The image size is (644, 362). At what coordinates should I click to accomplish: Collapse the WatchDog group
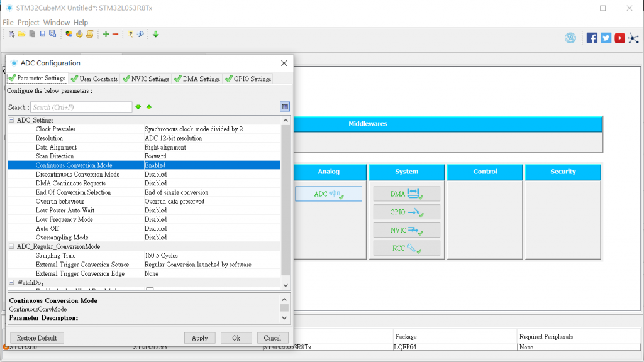pyautogui.click(x=11, y=282)
